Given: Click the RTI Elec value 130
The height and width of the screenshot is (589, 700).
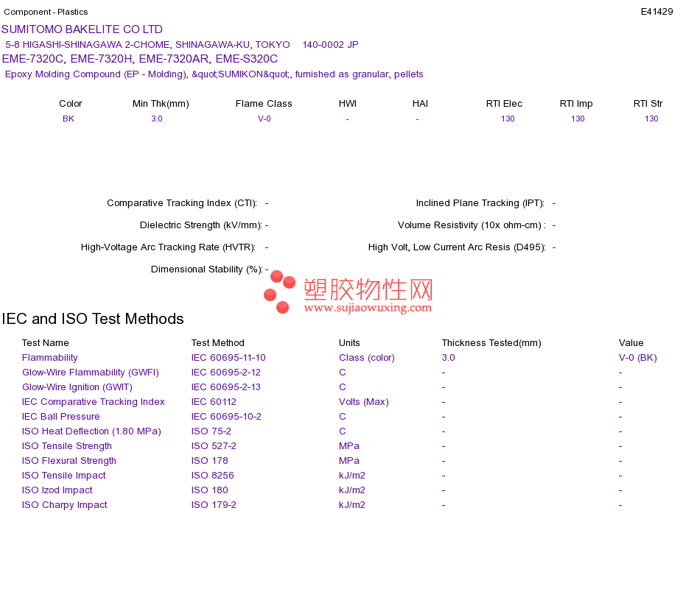Looking at the screenshot, I should [508, 119].
